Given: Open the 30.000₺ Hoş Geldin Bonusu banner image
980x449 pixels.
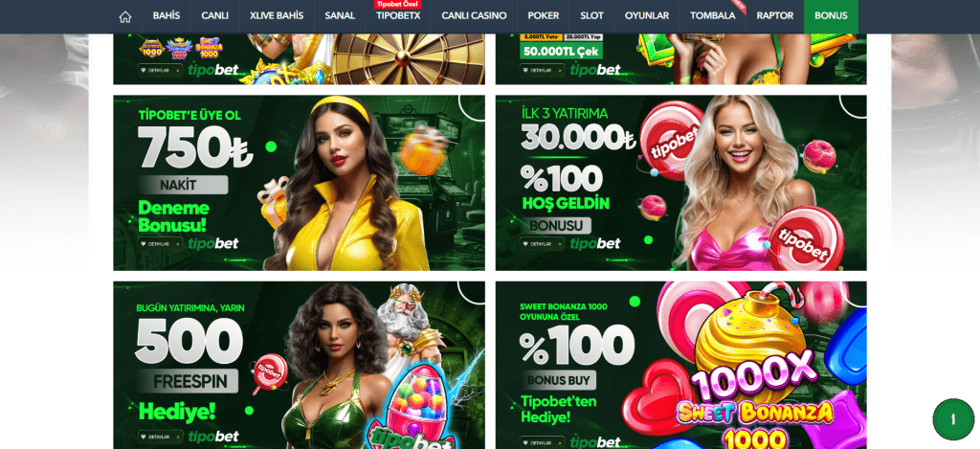Looking at the screenshot, I should pyautogui.click(x=681, y=183).
